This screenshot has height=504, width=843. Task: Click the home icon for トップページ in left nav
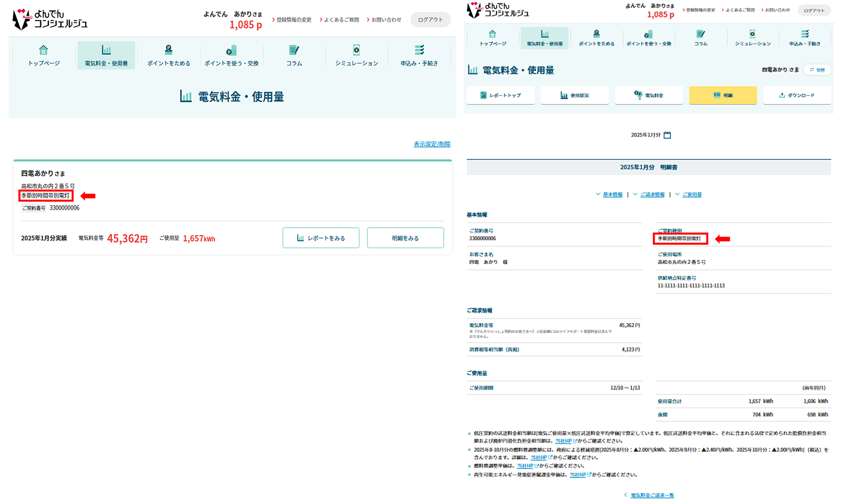click(x=43, y=50)
